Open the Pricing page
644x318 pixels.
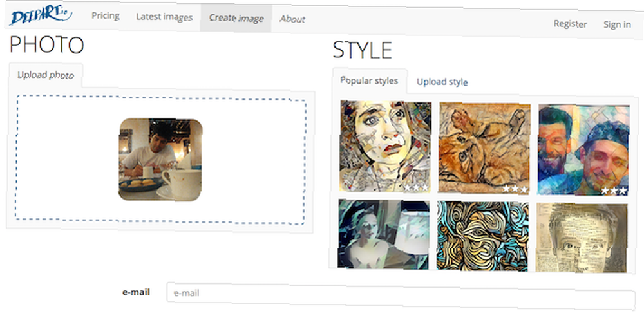(106, 16)
